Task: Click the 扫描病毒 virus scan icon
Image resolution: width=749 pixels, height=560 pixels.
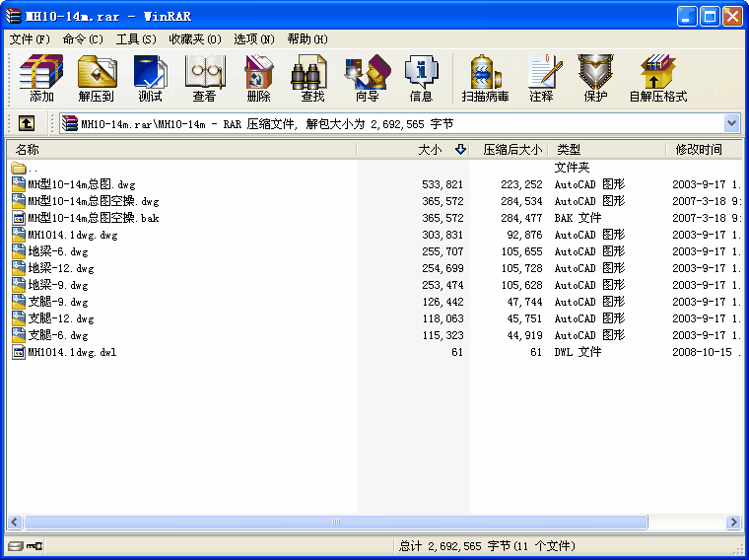Action: coord(485,78)
